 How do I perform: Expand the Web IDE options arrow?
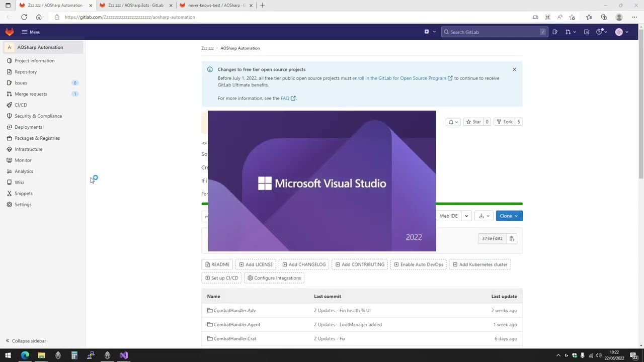[466, 216]
